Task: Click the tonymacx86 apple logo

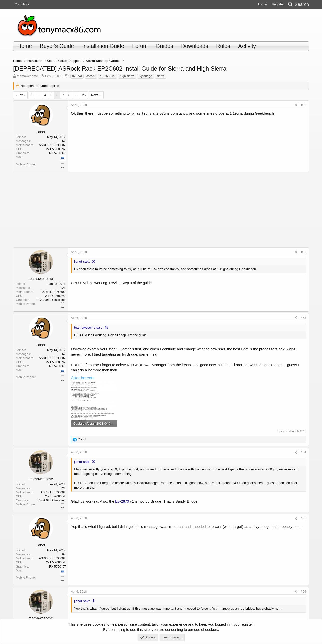Action: pos(27,26)
